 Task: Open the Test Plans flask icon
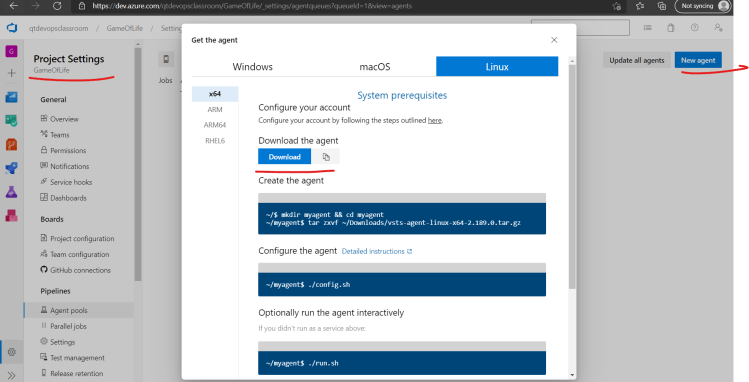pyautogui.click(x=11, y=192)
